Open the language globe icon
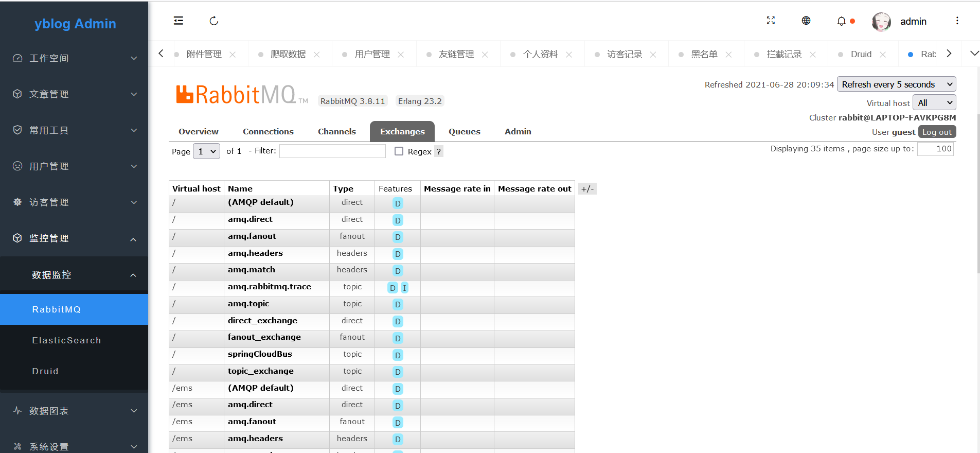Screen dimensions: 980x453 (x=806, y=21)
